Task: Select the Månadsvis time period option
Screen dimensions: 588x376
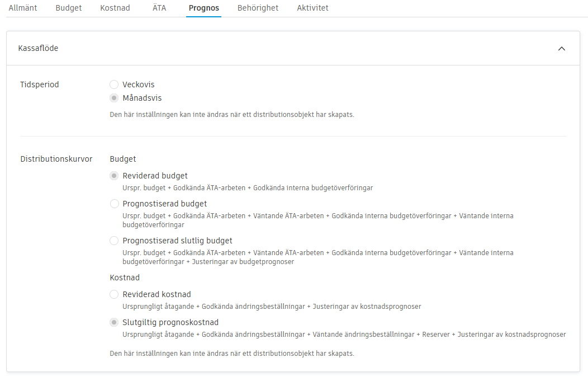Action: pyautogui.click(x=114, y=97)
